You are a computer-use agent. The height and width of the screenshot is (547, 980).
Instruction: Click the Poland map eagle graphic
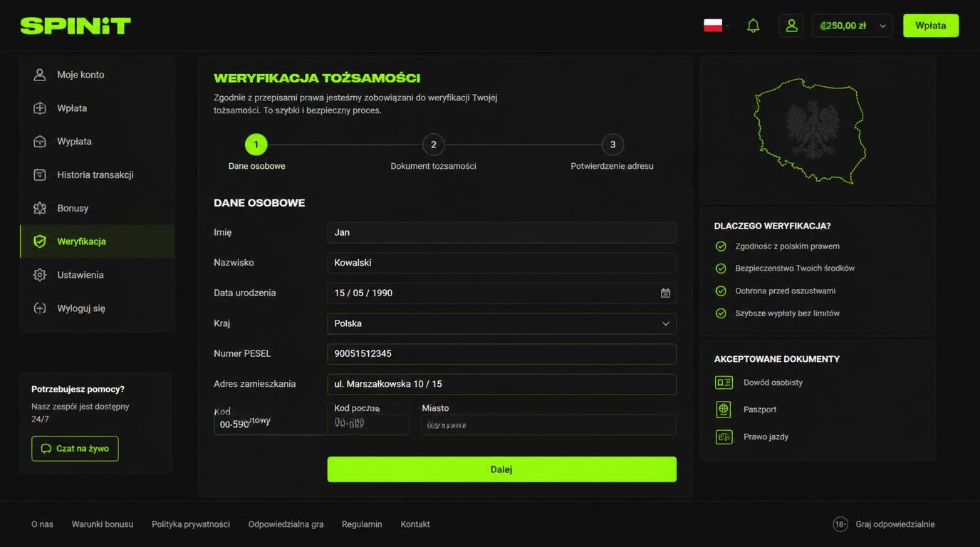click(x=810, y=131)
